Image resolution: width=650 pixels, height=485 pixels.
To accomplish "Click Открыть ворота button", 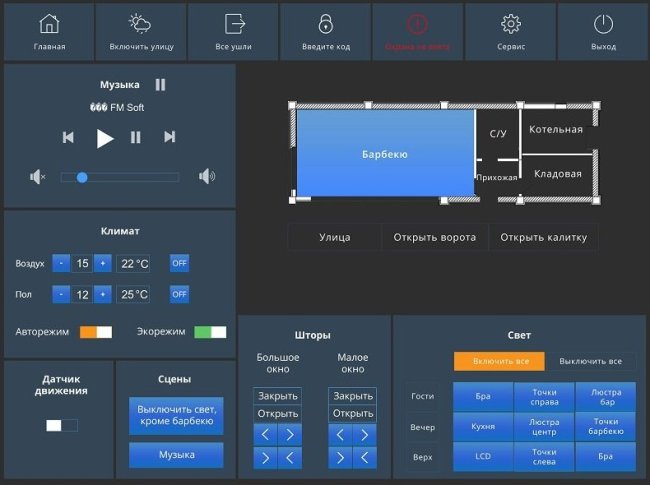I will pyautogui.click(x=434, y=237).
